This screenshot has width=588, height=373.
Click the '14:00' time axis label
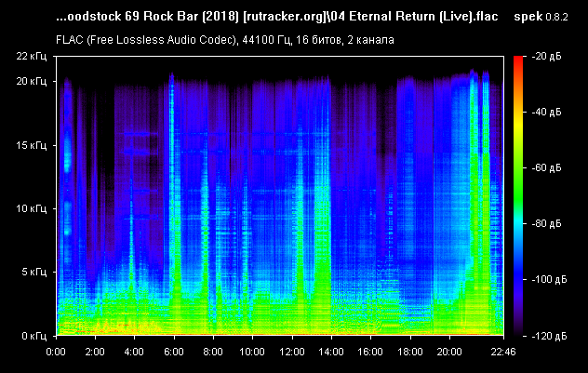click(x=331, y=352)
